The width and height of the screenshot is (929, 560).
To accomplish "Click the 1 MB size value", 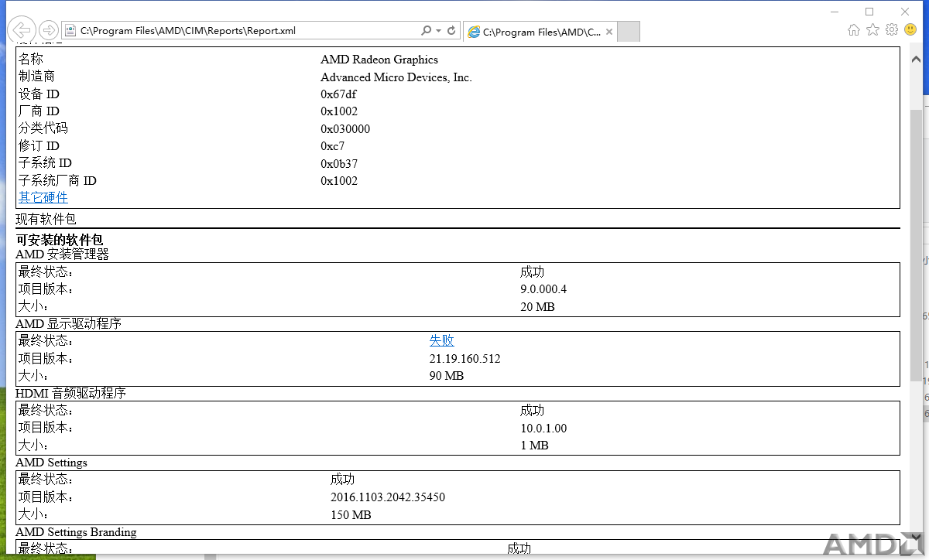I will point(534,446).
